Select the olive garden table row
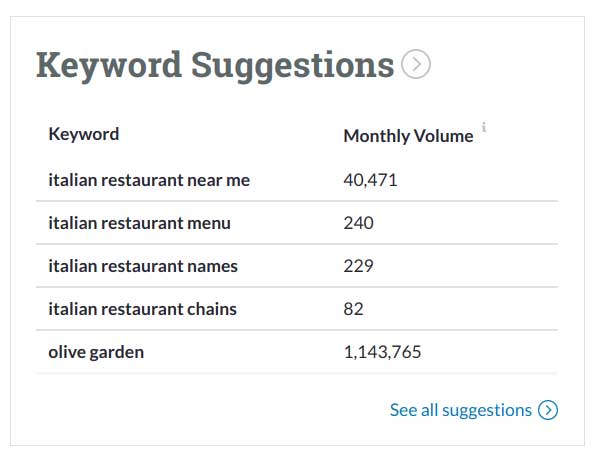The height and width of the screenshot is (456, 597). pyautogui.click(x=297, y=352)
